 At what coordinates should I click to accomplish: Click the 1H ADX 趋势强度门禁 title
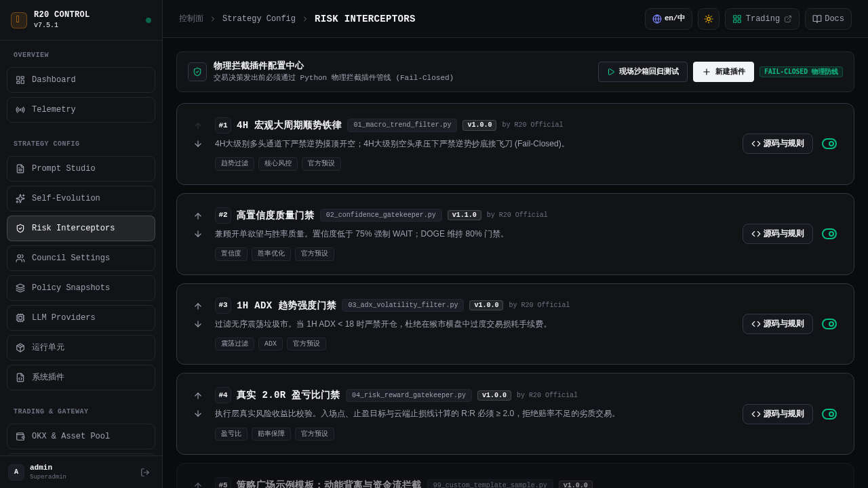pyautogui.click(x=286, y=306)
